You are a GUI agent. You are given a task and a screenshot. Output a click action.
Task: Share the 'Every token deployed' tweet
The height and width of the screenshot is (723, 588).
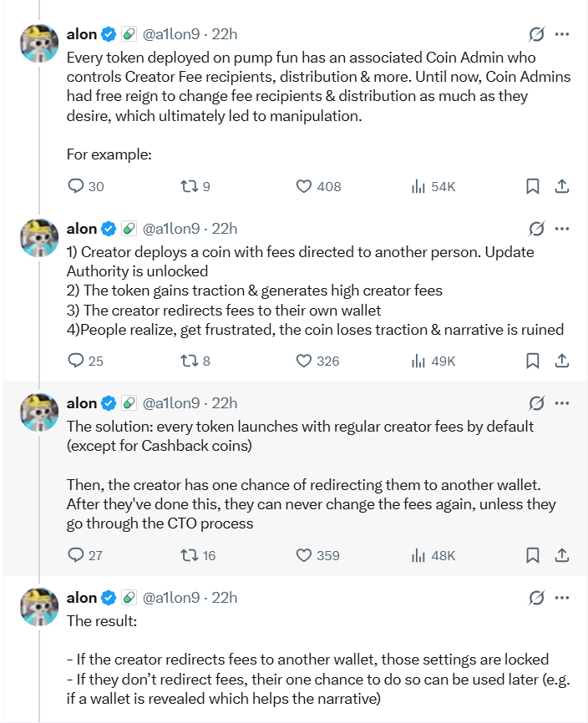click(562, 186)
